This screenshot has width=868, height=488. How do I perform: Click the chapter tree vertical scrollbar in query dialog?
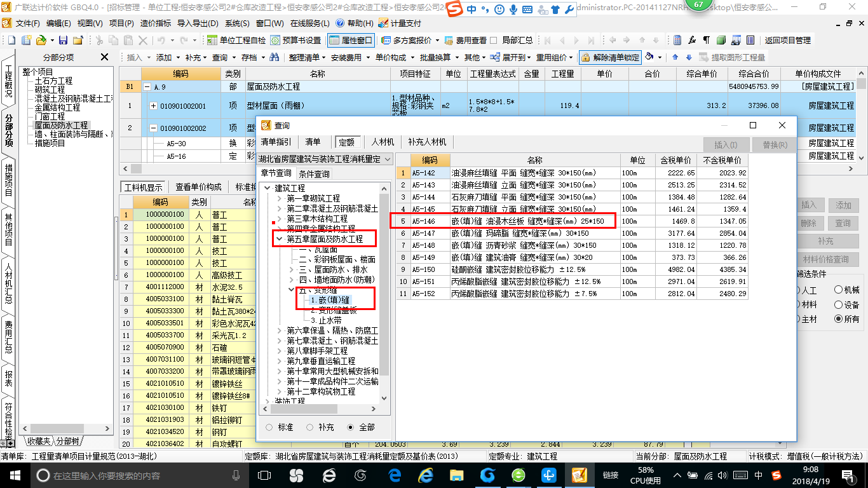click(x=384, y=295)
